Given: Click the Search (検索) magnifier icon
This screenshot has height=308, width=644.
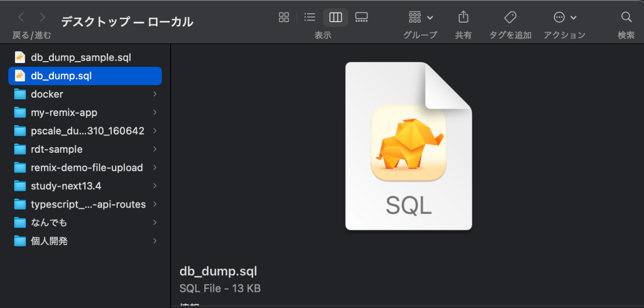Looking at the screenshot, I should (x=626, y=17).
